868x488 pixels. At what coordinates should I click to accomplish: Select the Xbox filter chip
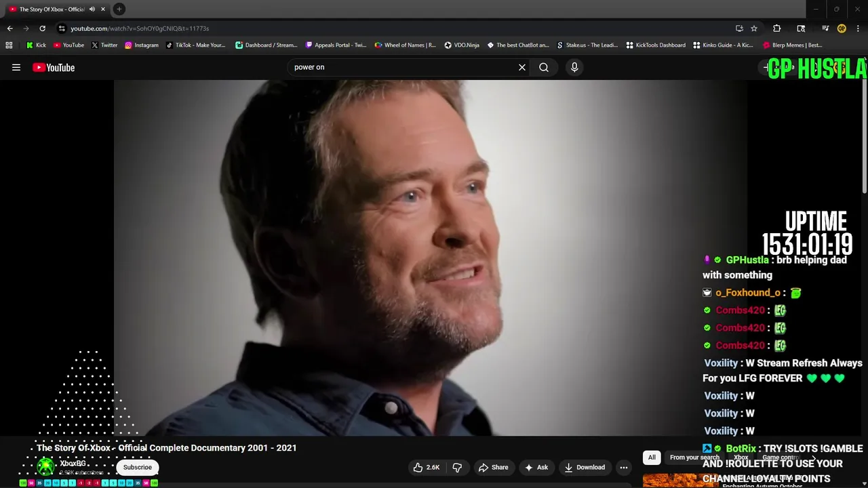(741, 457)
